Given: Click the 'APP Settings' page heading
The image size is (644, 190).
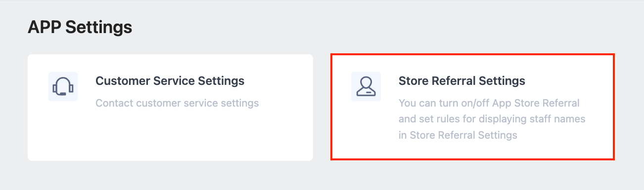Looking at the screenshot, I should click(80, 27).
